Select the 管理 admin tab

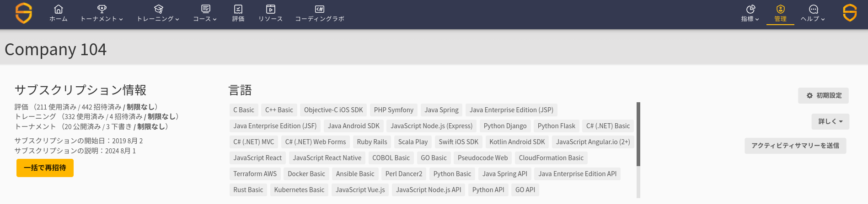click(x=780, y=14)
